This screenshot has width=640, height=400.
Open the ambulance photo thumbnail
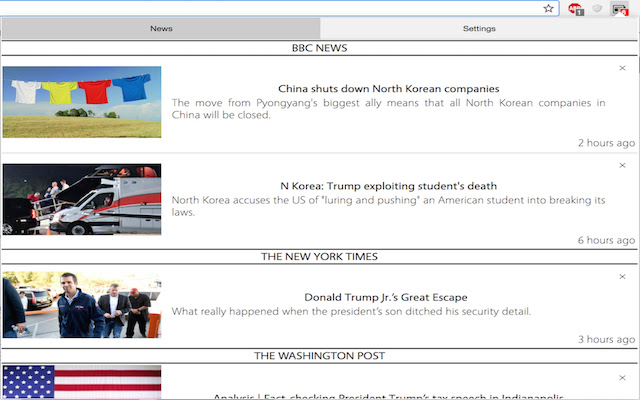[82, 199]
